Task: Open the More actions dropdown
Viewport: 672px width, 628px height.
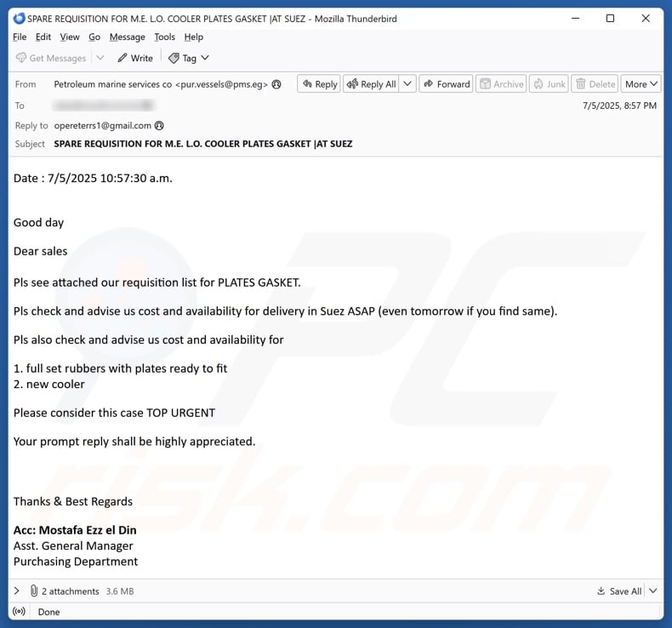Action: (x=641, y=84)
